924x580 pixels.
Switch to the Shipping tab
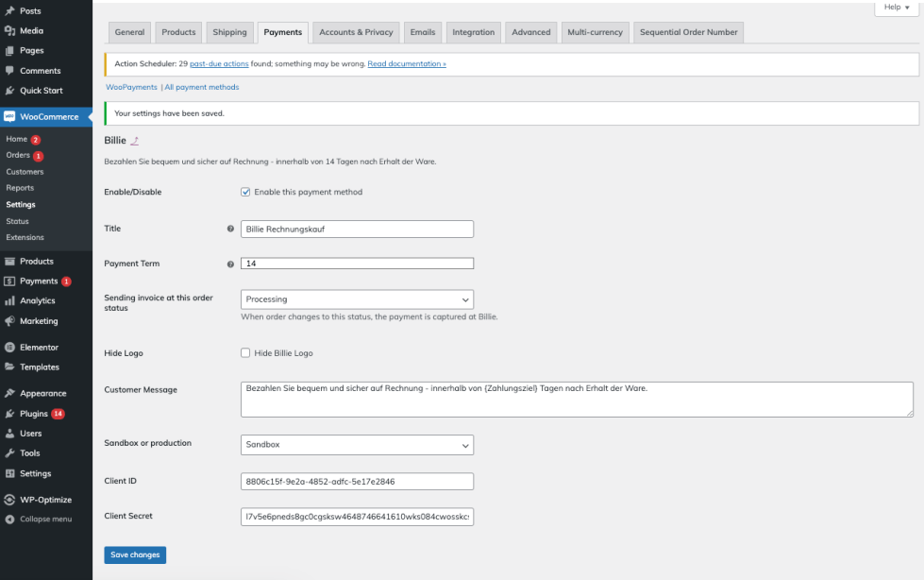(229, 32)
